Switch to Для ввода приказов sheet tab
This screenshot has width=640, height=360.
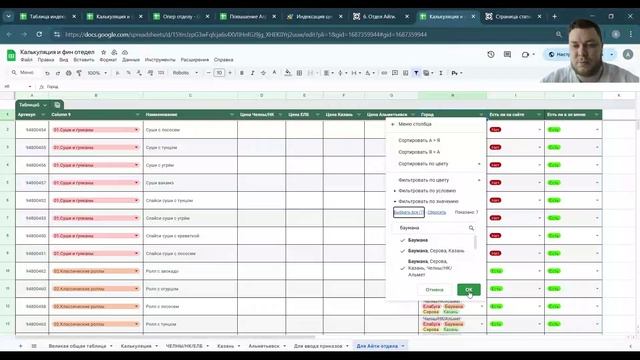318,346
